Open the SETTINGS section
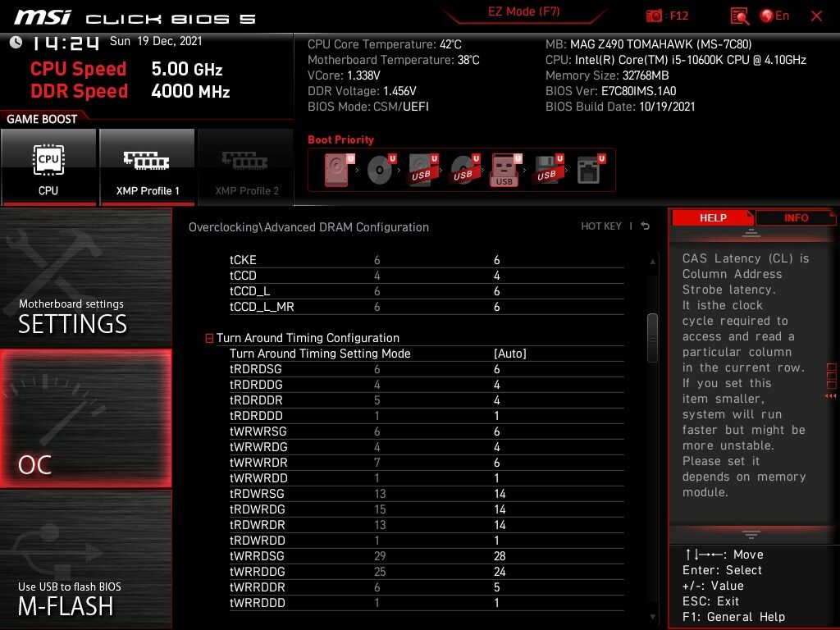Screen dimensions: 840x630 [85, 278]
